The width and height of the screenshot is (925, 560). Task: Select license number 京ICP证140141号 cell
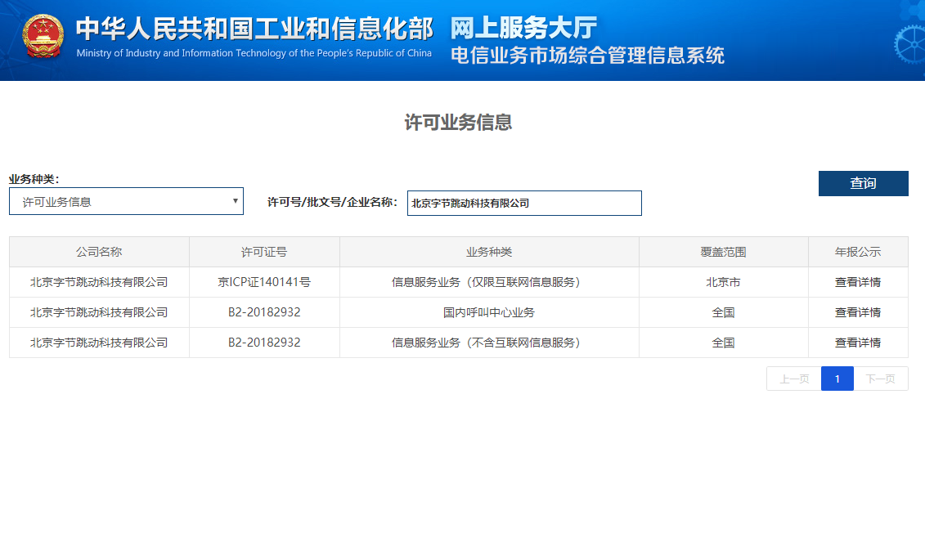(x=264, y=282)
